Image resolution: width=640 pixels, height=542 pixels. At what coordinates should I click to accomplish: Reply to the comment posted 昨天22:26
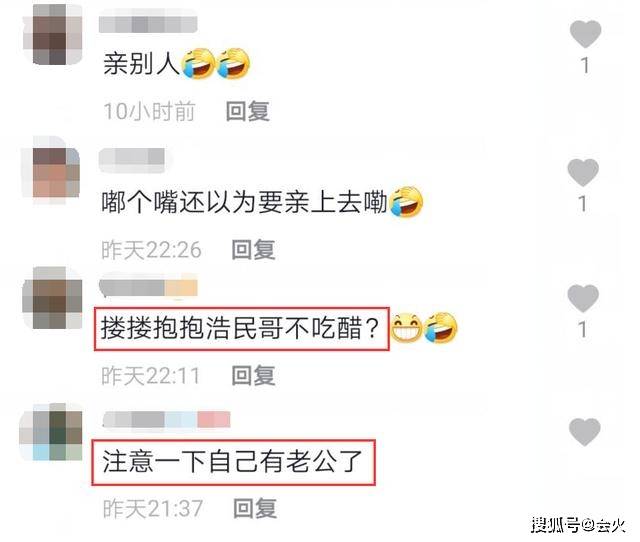(253, 249)
